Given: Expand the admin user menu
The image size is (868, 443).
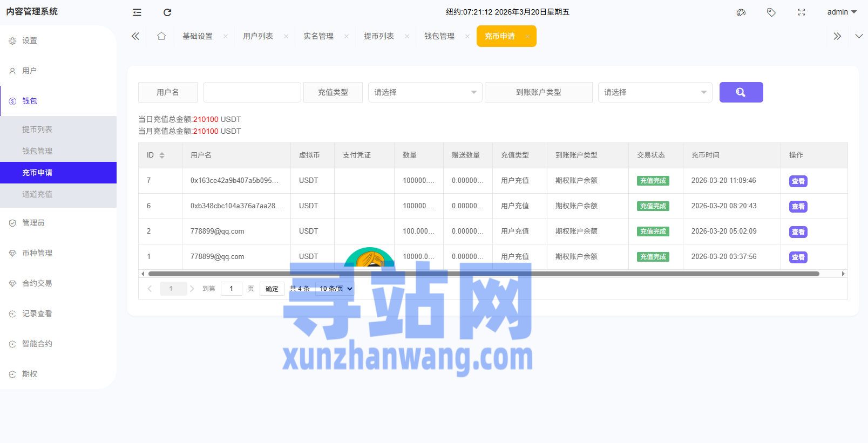Looking at the screenshot, I should (x=842, y=12).
